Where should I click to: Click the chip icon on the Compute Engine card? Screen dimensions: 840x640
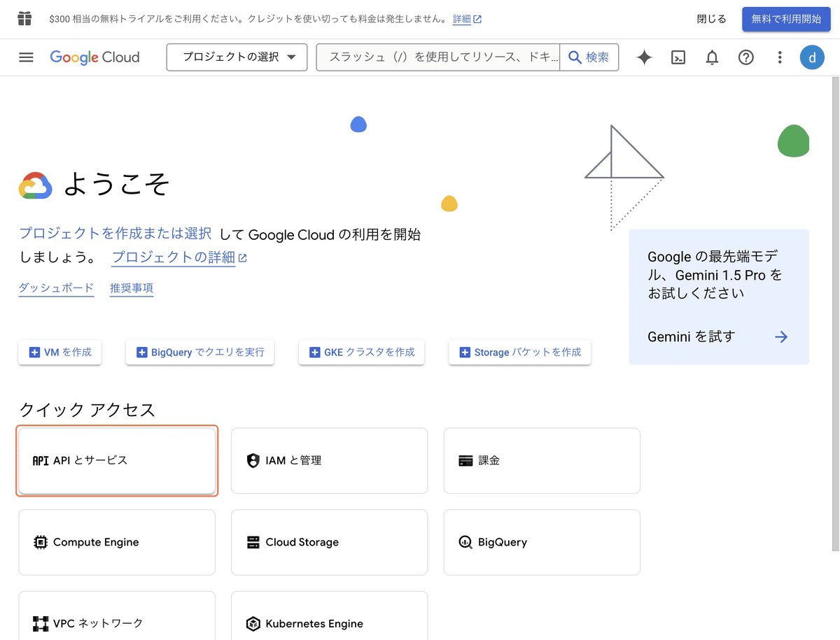[41, 542]
